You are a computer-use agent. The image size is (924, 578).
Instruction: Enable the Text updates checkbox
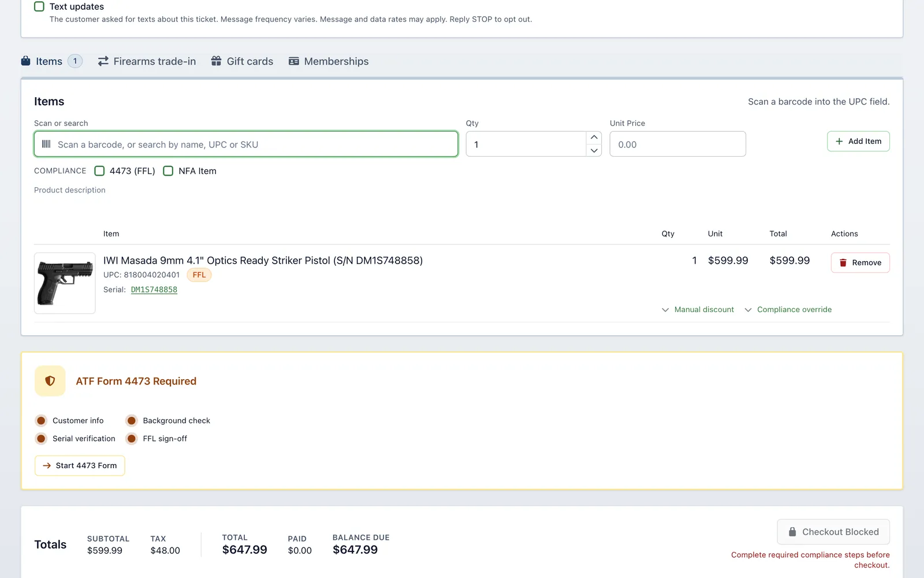39,6
